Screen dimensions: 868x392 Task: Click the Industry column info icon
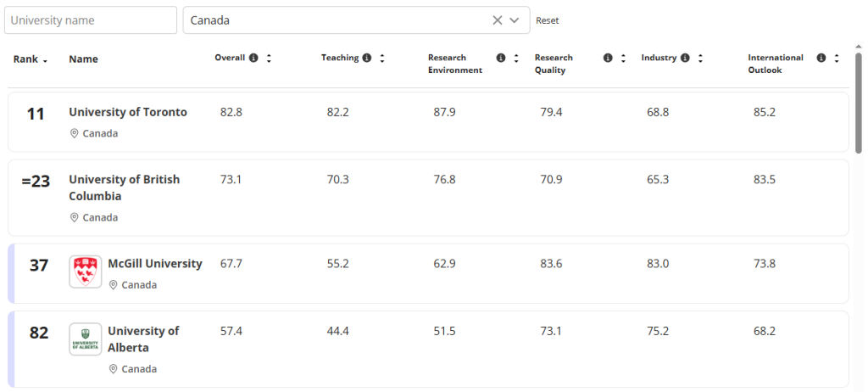[x=685, y=59]
